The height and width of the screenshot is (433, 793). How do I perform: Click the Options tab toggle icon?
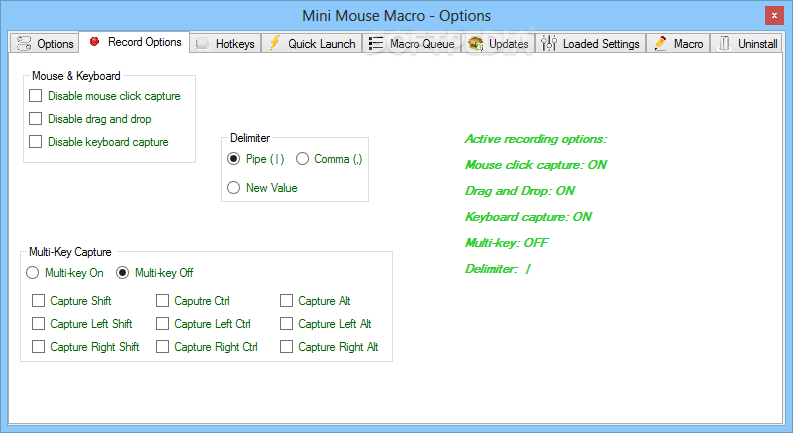24,44
